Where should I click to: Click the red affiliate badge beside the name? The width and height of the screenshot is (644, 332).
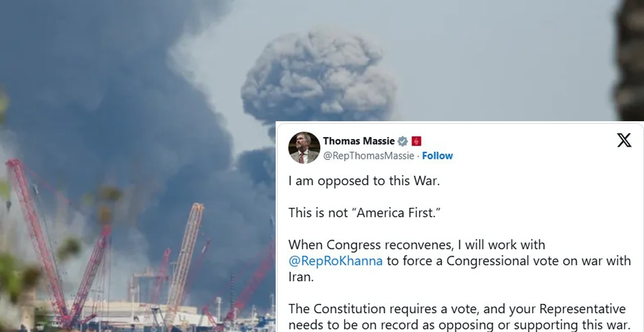coord(416,141)
